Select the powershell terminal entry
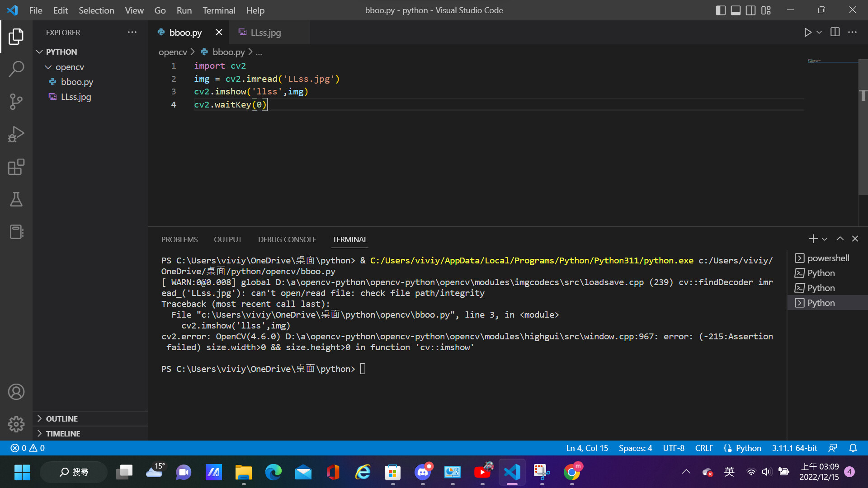Viewport: 868px width, 488px height. [x=828, y=258]
